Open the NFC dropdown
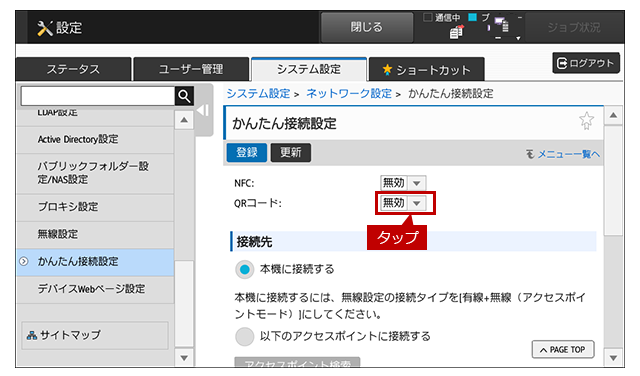The image size is (640, 376). click(403, 183)
